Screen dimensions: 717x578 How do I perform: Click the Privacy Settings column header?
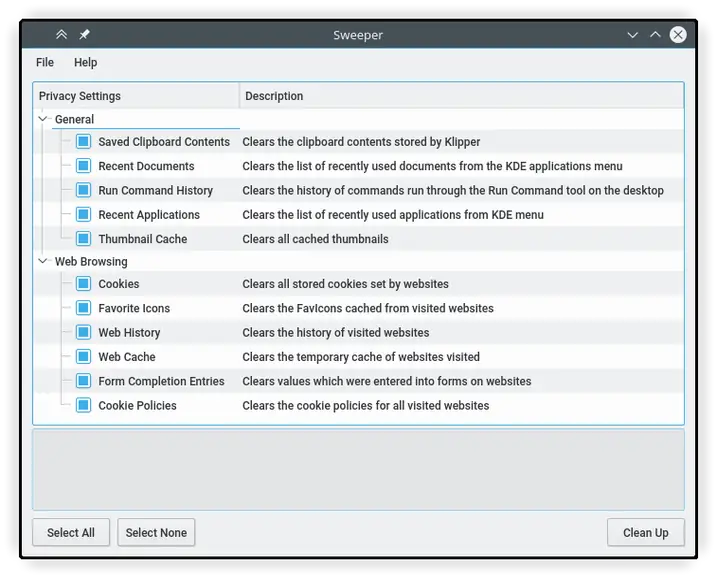(x=136, y=96)
